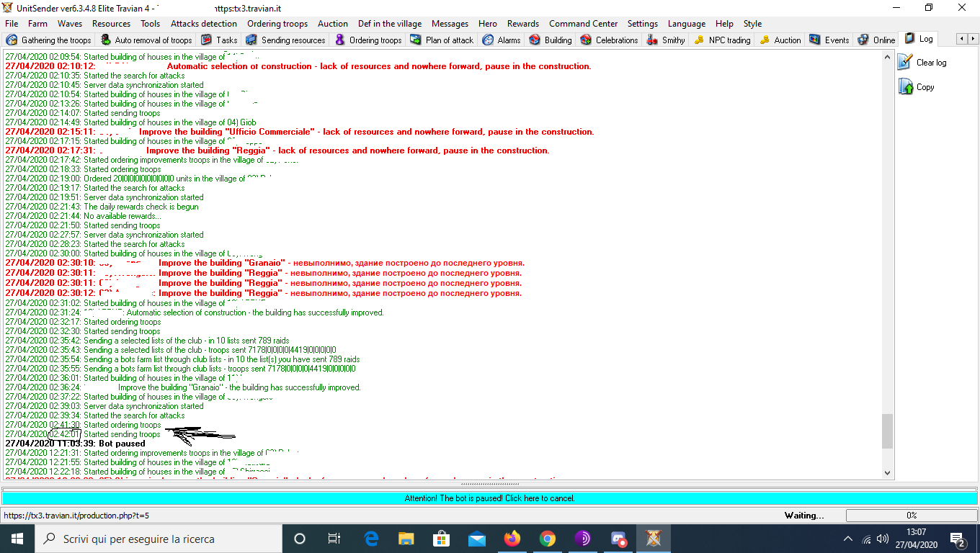Open the Mail app from taskbar
Image resolution: width=980 pixels, height=553 pixels.
[x=477, y=539]
